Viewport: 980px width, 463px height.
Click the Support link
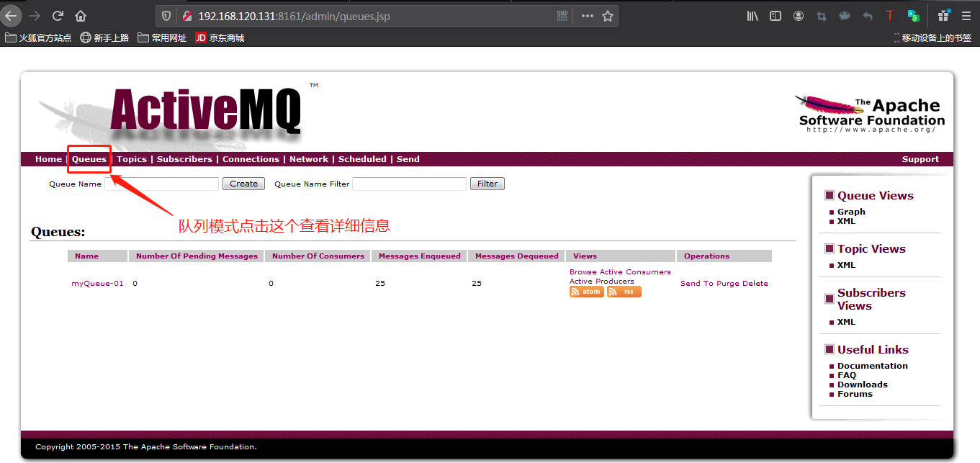[x=920, y=159]
